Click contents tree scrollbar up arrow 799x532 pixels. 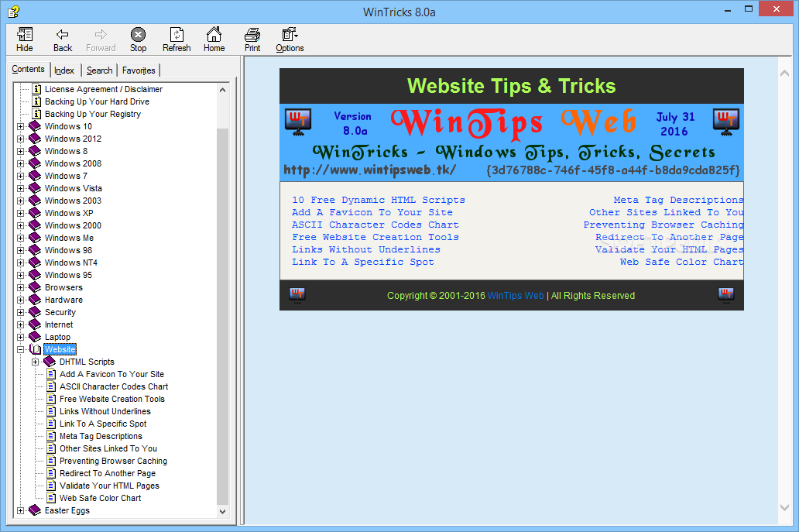(222, 90)
